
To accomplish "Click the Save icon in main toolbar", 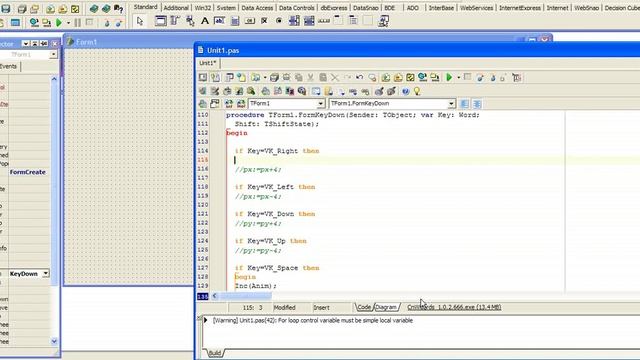I will [6, 9].
